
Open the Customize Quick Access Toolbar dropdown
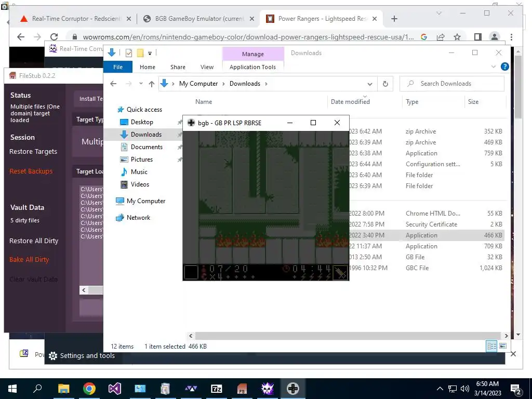(x=150, y=54)
